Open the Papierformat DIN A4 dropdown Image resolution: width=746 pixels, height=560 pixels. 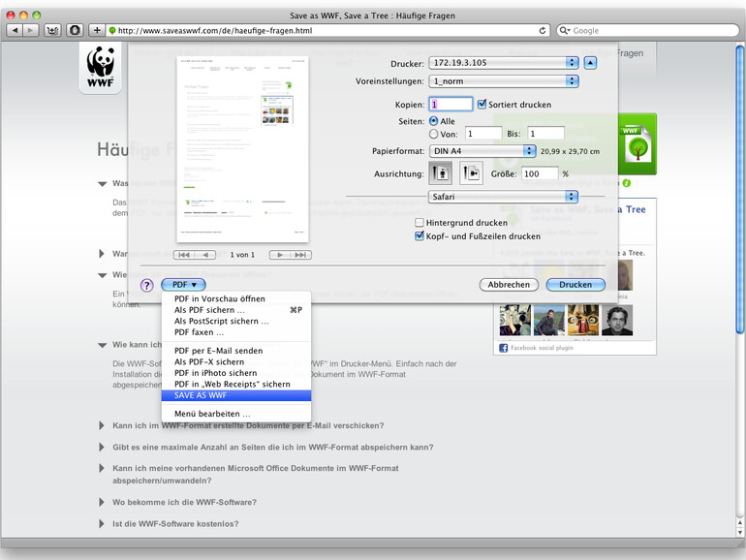tap(482, 151)
